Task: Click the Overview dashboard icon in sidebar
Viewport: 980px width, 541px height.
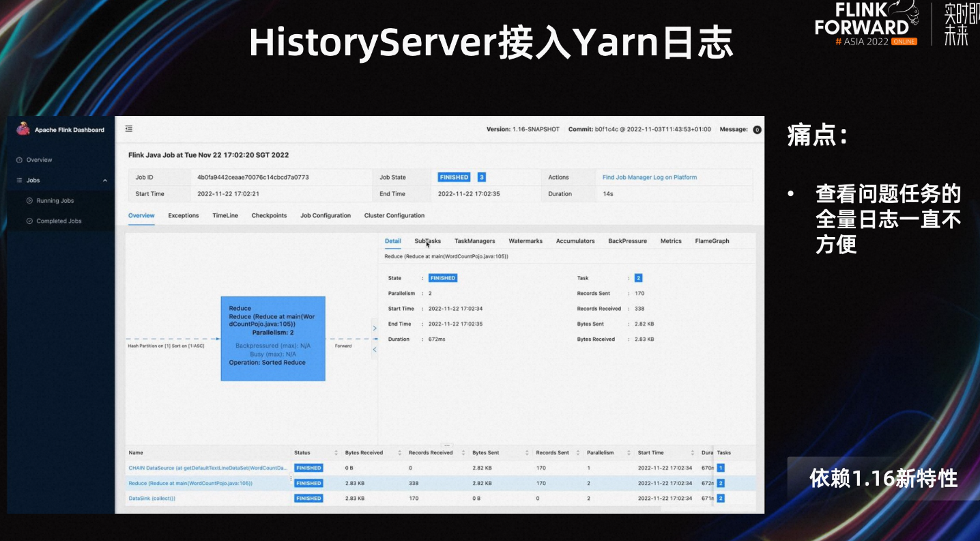Action: pyautogui.click(x=19, y=160)
